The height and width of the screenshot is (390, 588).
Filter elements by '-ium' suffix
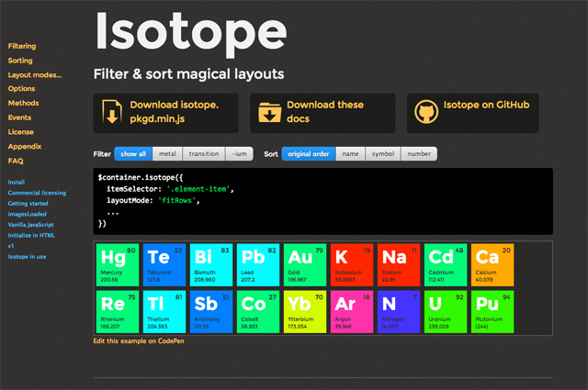pyautogui.click(x=239, y=154)
